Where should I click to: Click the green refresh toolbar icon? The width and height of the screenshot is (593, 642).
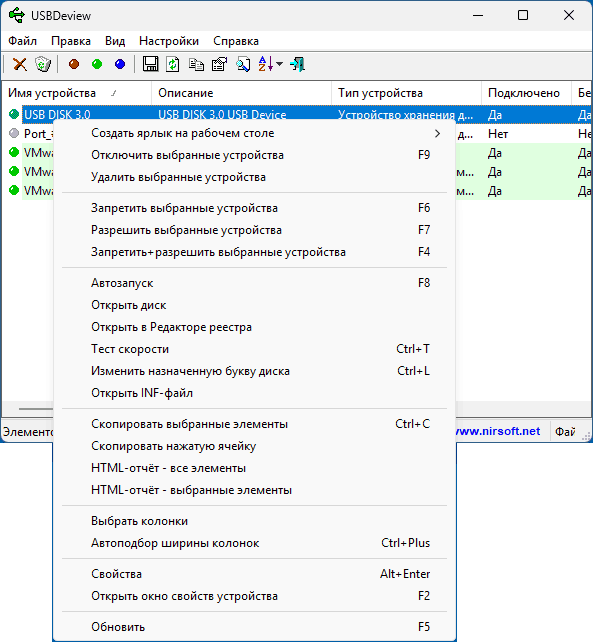[x=173, y=64]
